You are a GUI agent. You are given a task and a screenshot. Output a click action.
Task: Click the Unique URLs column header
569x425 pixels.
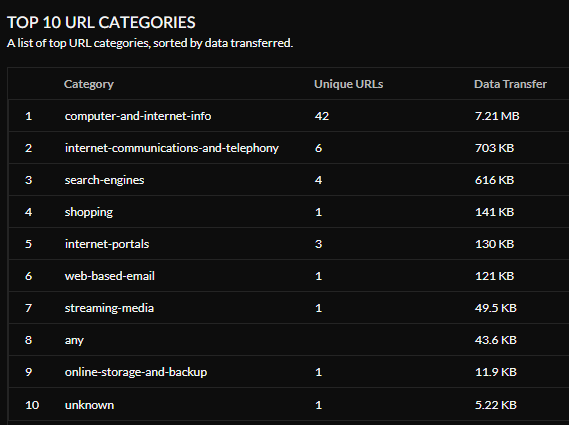[x=348, y=84]
